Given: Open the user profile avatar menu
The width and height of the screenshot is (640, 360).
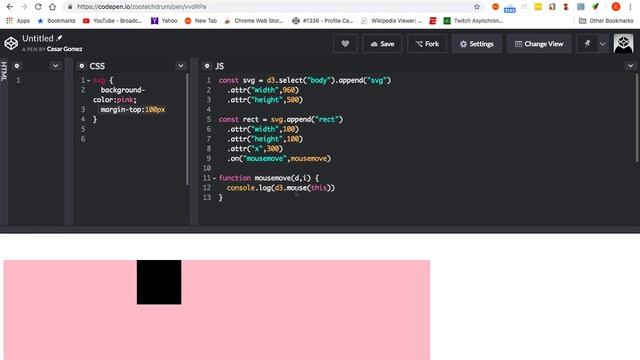Looking at the screenshot, I should point(624,43).
